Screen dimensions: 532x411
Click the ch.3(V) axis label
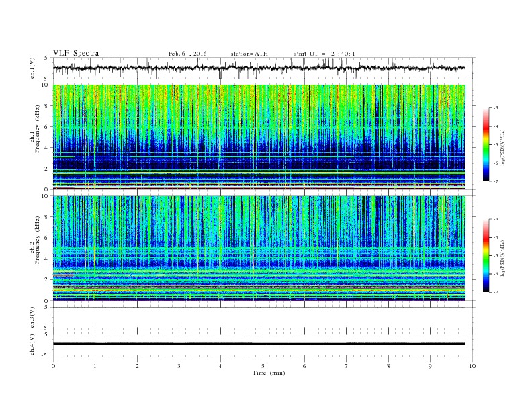[32, 318]
